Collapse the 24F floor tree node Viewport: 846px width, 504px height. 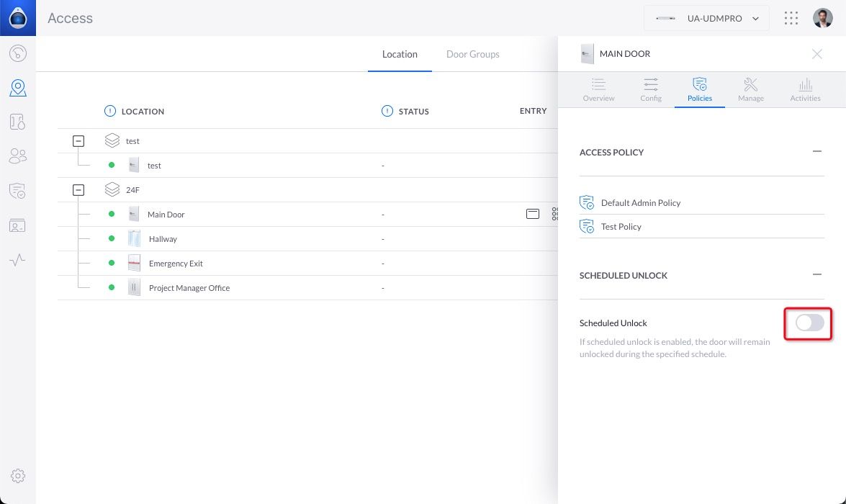pos(78,190)
